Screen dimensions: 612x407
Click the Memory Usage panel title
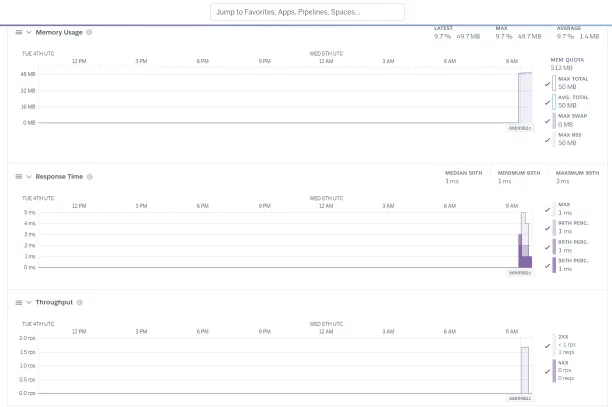59,32
